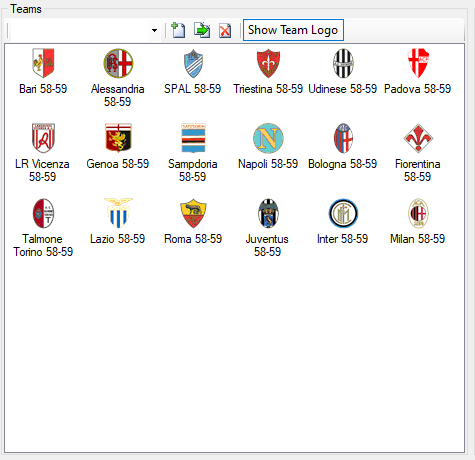
Task: Click the Talmone Torino 58-59 crest
Action: coord(43,213)
